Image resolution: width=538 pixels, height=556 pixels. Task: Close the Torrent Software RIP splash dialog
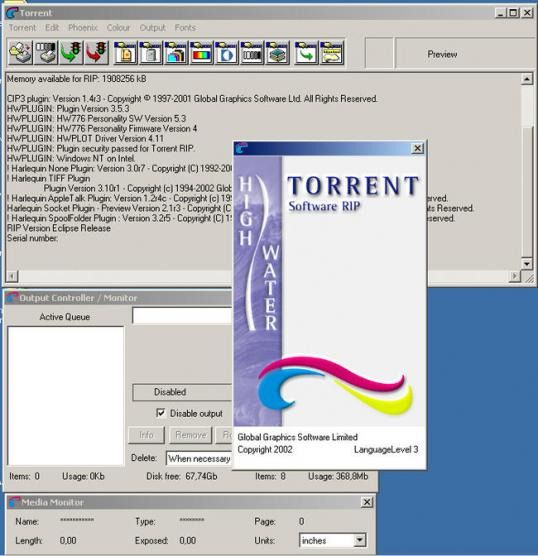click(x=418, y=148)
